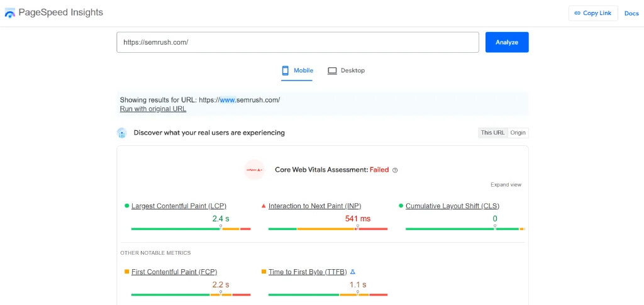Viewport: 644px width, 305px height.
Task: Click the CLS value 0
Action: [x=495, y=219]
